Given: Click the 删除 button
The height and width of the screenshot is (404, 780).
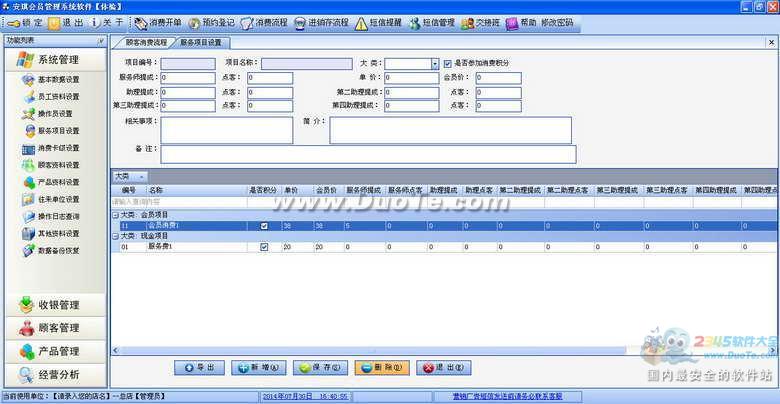Looking at the screenshot, I should coord(382,368).
